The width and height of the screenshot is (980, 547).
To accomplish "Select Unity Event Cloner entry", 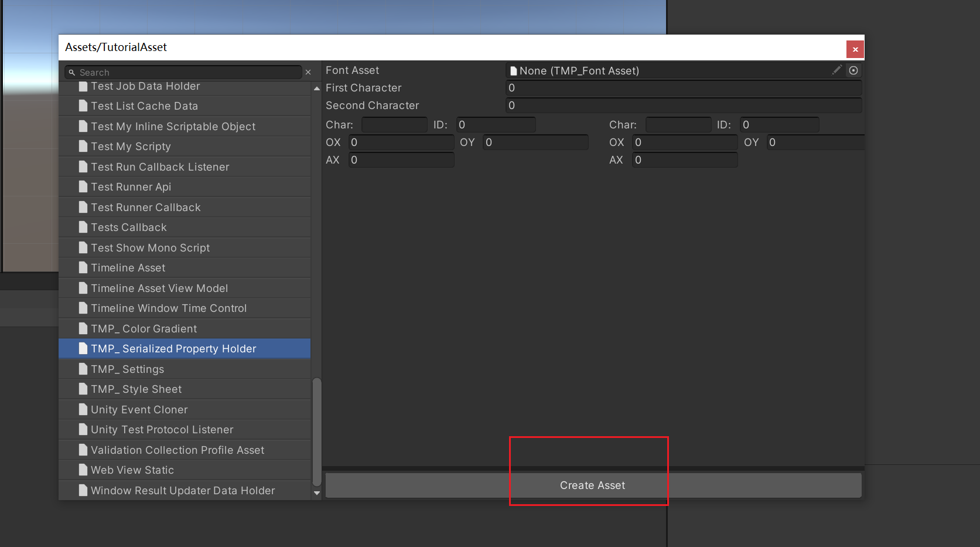I will point(185,410).
